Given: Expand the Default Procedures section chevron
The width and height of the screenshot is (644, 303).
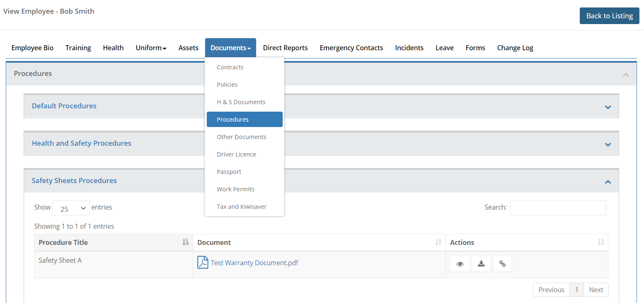Looking at the screenshot, I should [x=608, y=107].
